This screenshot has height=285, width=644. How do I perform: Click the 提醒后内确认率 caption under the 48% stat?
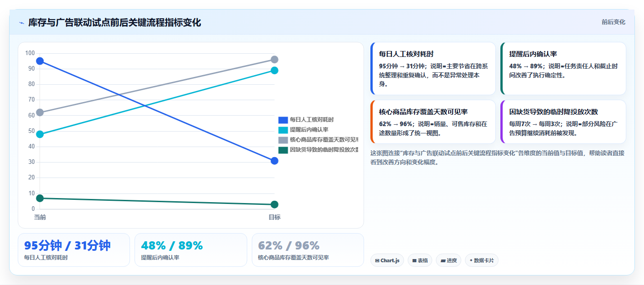tap(160, 258)
